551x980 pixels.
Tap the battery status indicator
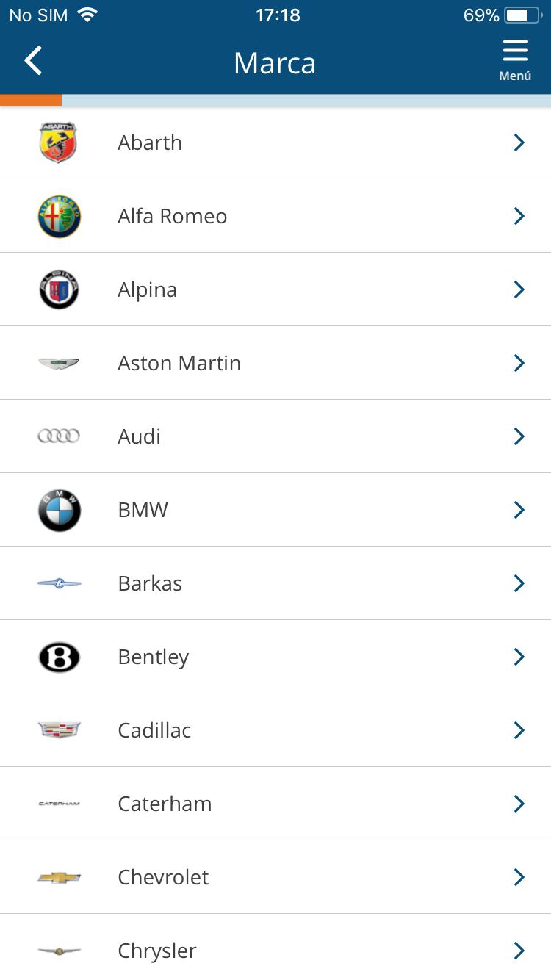point(522,15)
